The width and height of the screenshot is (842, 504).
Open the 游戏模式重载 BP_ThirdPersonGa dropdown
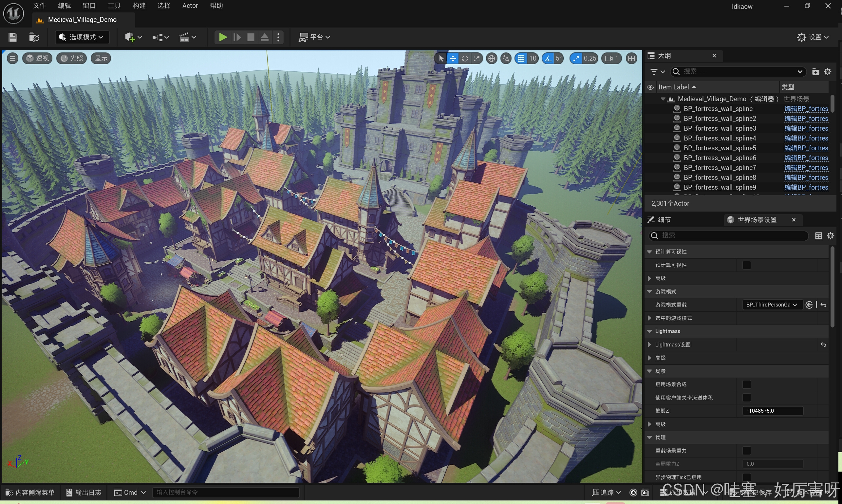pos(771,305)
